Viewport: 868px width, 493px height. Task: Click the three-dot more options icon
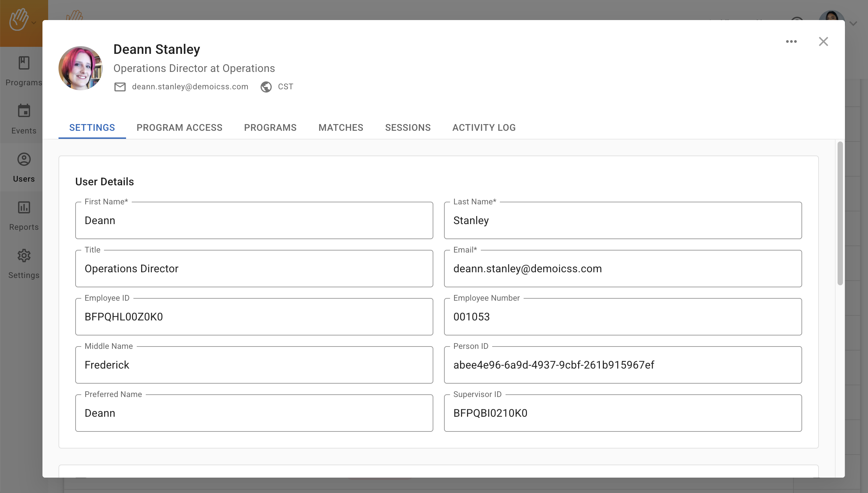791,42
